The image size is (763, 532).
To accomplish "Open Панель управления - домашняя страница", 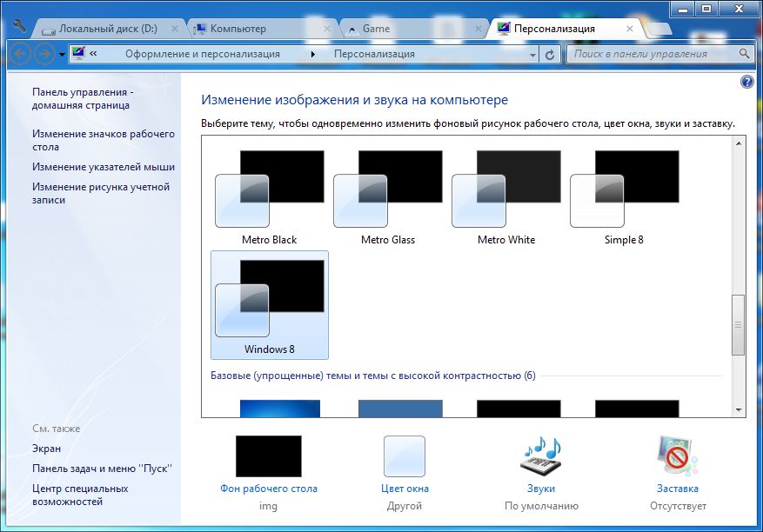I will click(83, 99).
